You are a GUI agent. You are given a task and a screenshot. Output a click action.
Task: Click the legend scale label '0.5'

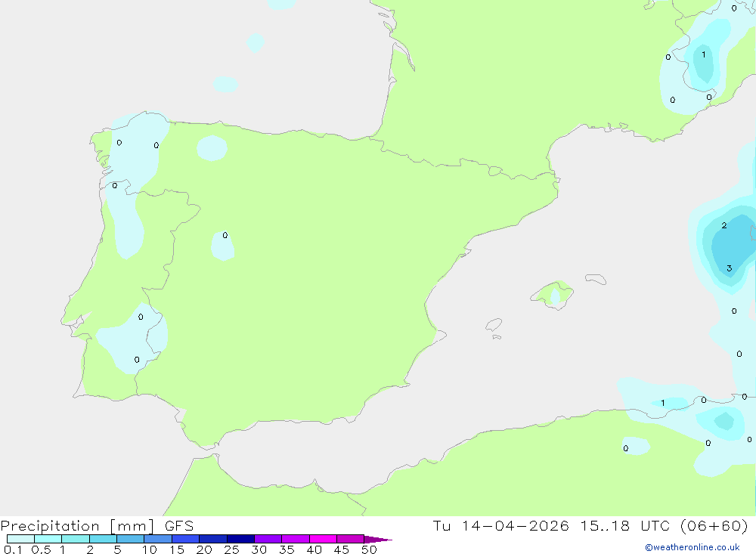point(41,549)
